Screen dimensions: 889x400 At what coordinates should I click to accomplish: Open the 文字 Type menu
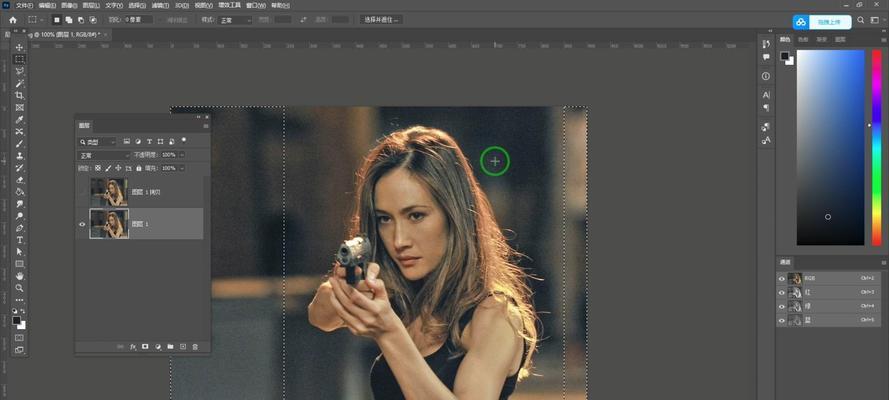point(114,5)
